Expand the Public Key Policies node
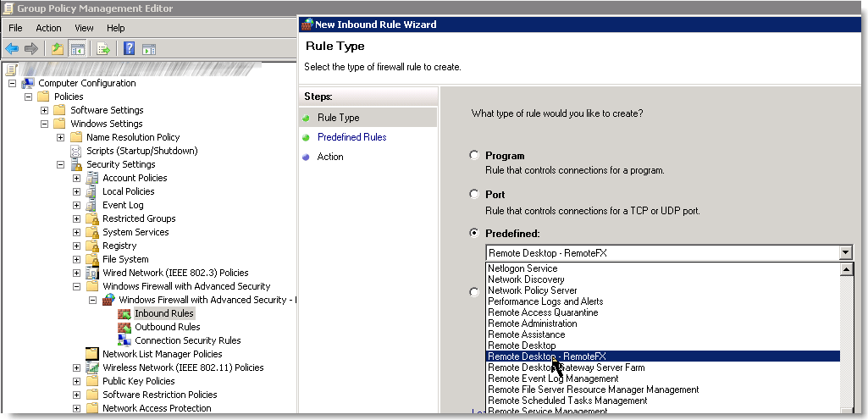Screen dimensions: 868x420 point(77,381)
